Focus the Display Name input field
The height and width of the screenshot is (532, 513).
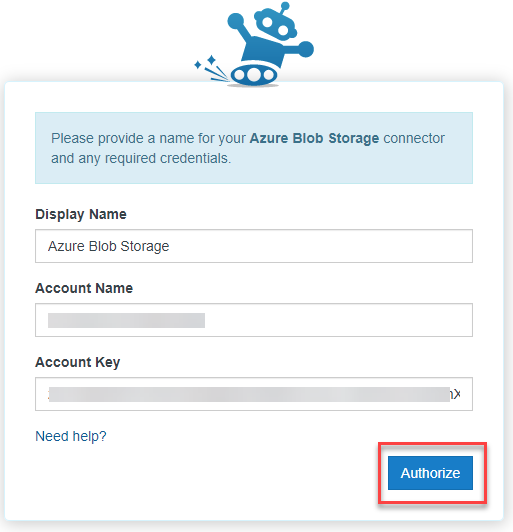[254, 246]
